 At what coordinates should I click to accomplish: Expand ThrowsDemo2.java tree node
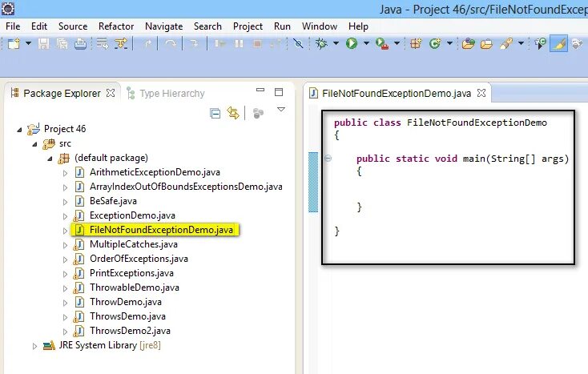point(65,332)
